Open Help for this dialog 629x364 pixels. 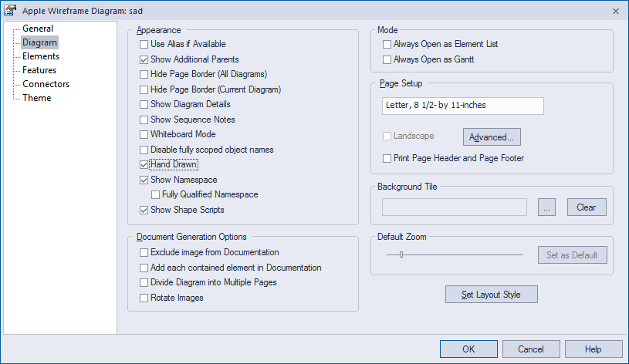click(x=593, y=349)
